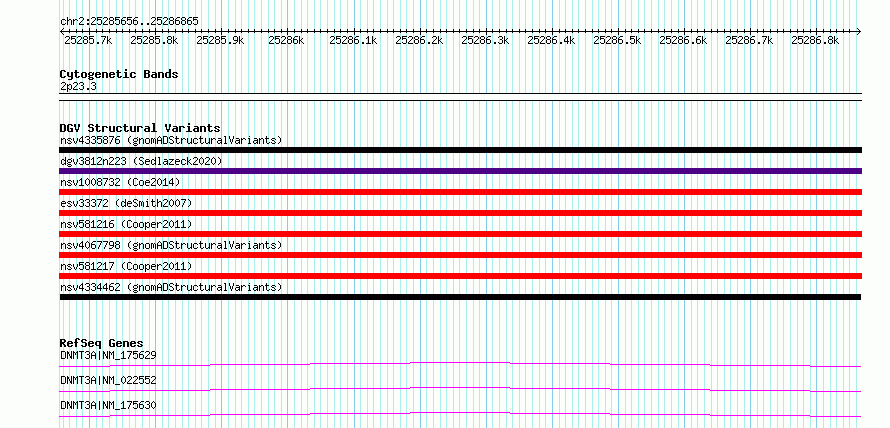This screenshot has width=890, height=428.
Task: Click the red bar of esv33372
Action: pos(460,213)
